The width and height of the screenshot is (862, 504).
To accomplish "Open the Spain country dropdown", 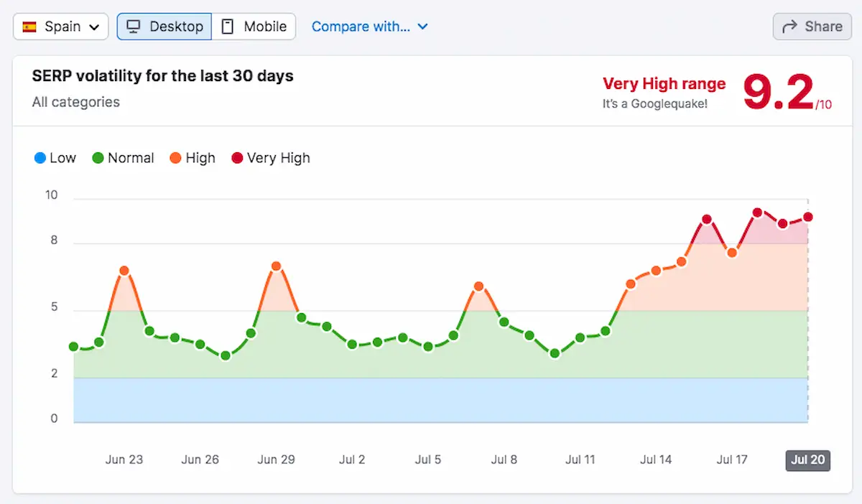I will (61, 27).
